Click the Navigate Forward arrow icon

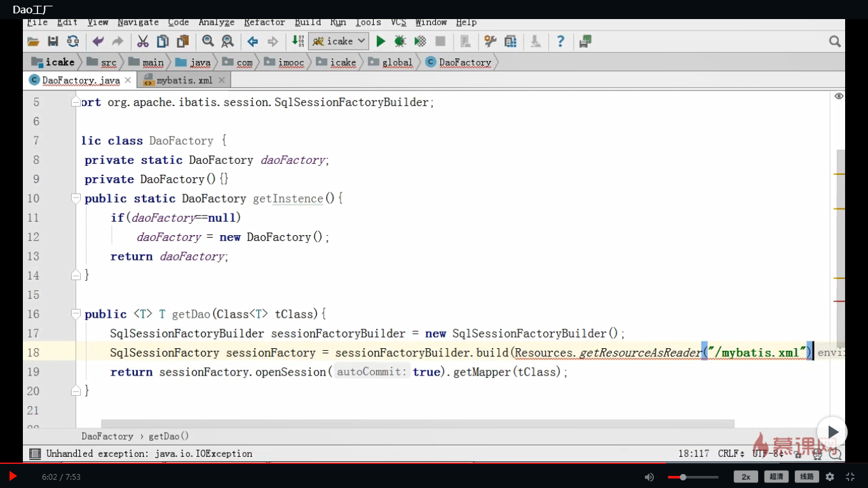tap(273, 41)
